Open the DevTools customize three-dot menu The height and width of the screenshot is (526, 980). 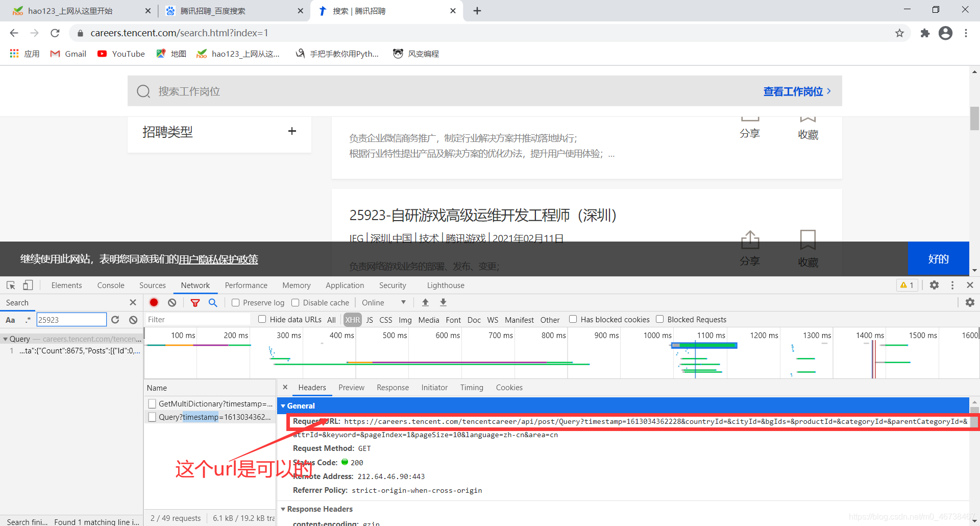coord(952,285)
